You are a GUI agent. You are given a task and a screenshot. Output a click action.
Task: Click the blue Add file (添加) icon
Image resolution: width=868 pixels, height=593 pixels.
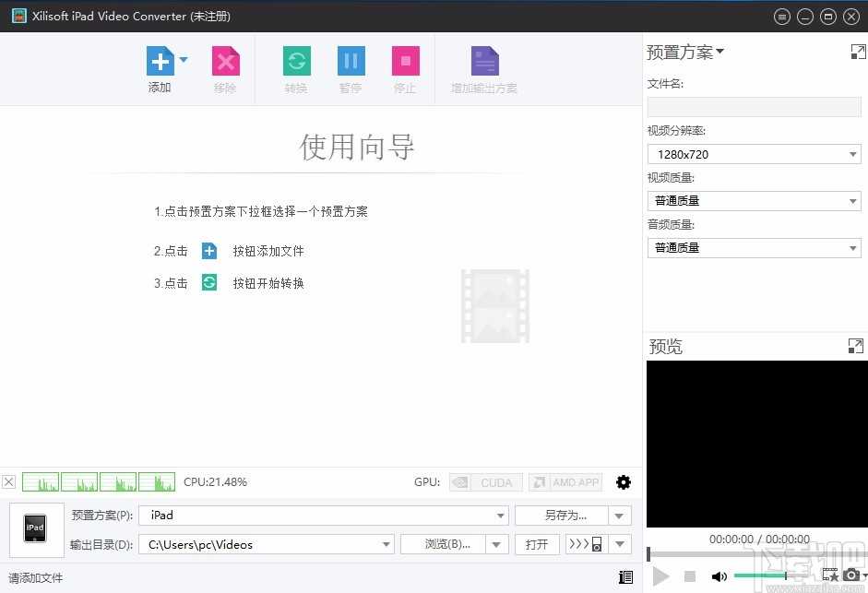coord(160,62)
